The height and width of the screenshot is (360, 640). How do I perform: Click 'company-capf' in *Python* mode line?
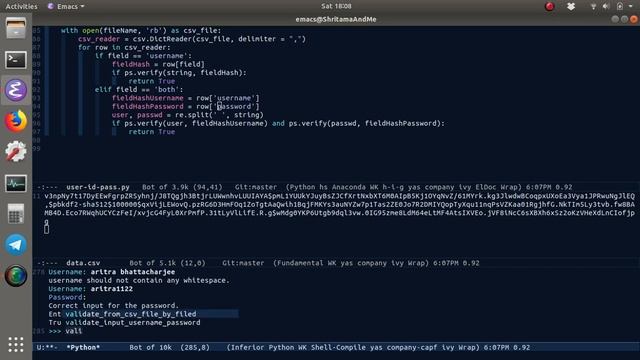pyautogui.click(x=412, y=347)
